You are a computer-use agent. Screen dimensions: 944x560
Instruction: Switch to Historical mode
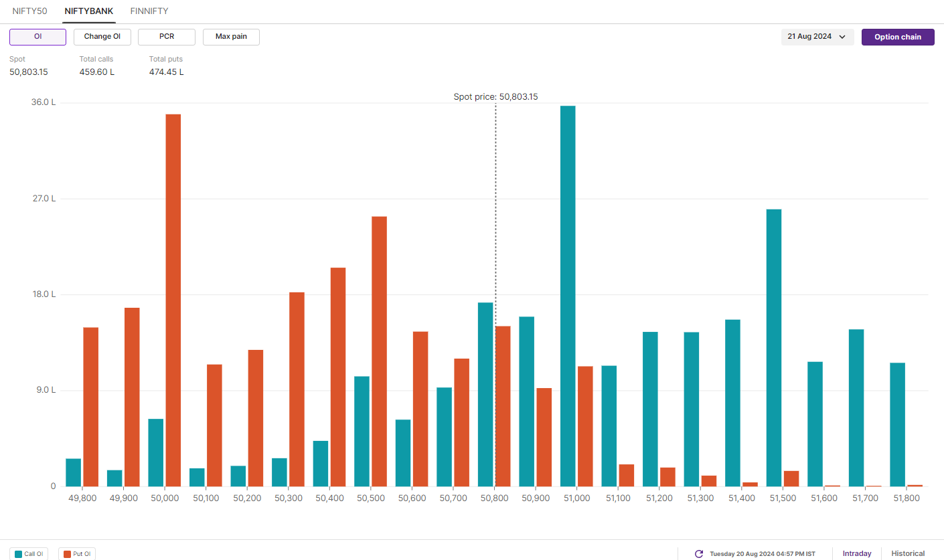point(908,553)
